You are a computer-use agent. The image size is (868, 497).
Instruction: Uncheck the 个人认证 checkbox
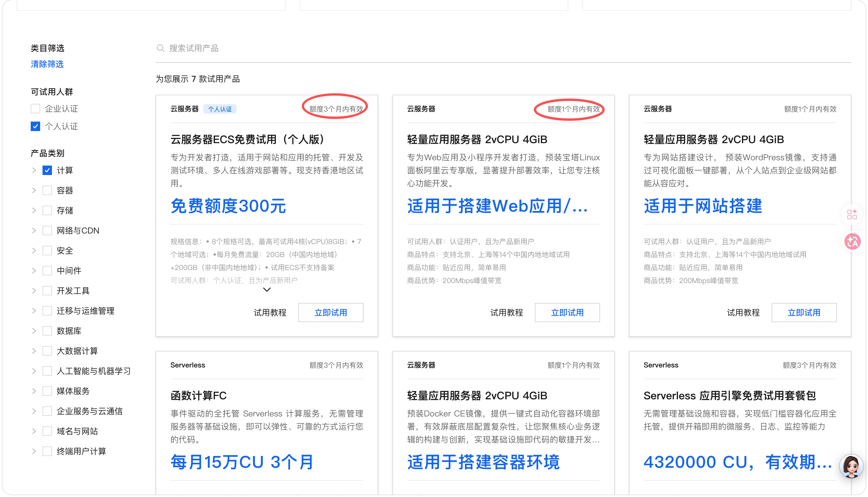tap(35, 126)
